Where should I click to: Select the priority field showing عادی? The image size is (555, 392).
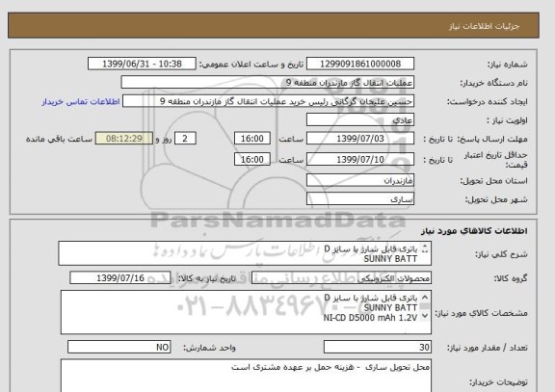coord(360,120)
